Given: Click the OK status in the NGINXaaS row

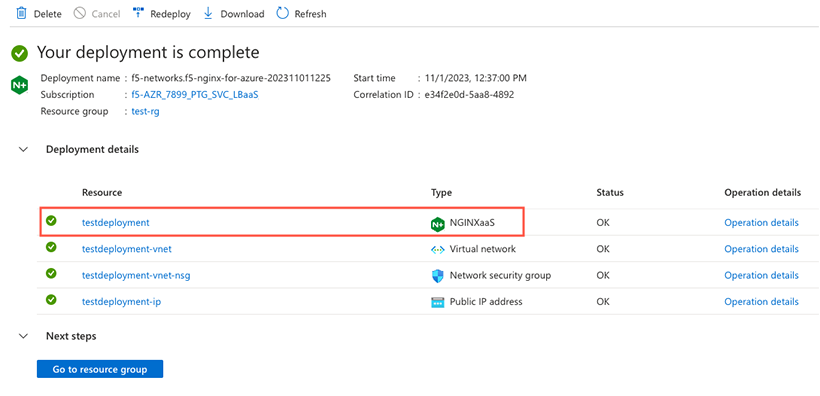Looking at the screenshot, I should point(603,223).
